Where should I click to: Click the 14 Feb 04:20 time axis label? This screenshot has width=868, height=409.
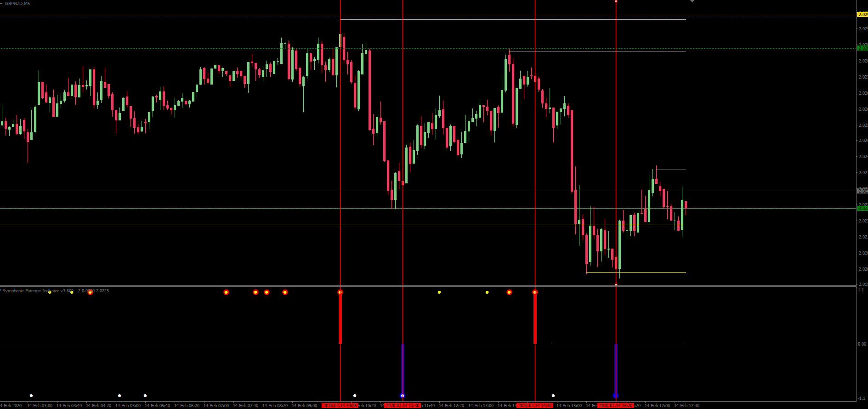[98, 406]
